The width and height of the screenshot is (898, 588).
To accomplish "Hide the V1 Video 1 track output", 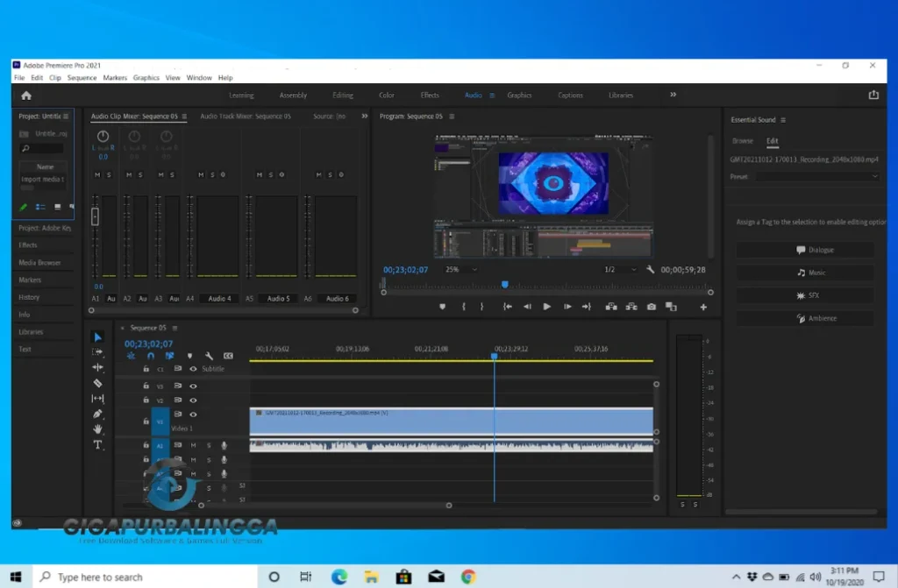I will click(192, 415).
